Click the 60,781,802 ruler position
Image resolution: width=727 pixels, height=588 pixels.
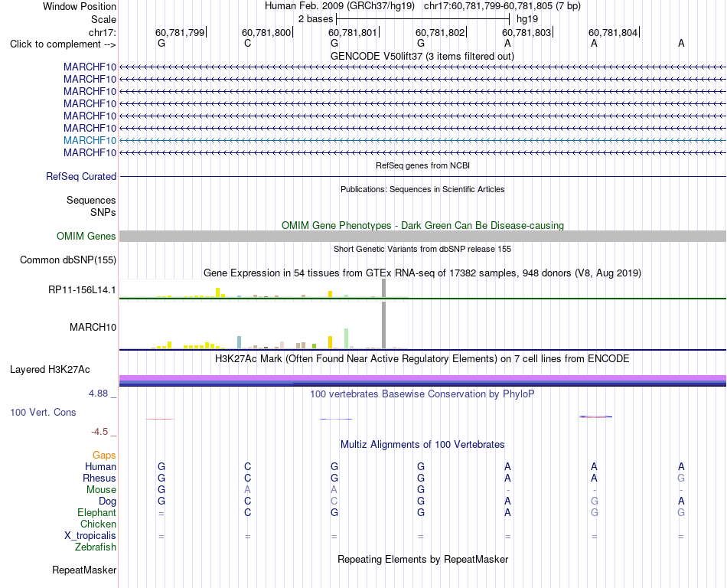pyautogui.click(x=441, y=32)
